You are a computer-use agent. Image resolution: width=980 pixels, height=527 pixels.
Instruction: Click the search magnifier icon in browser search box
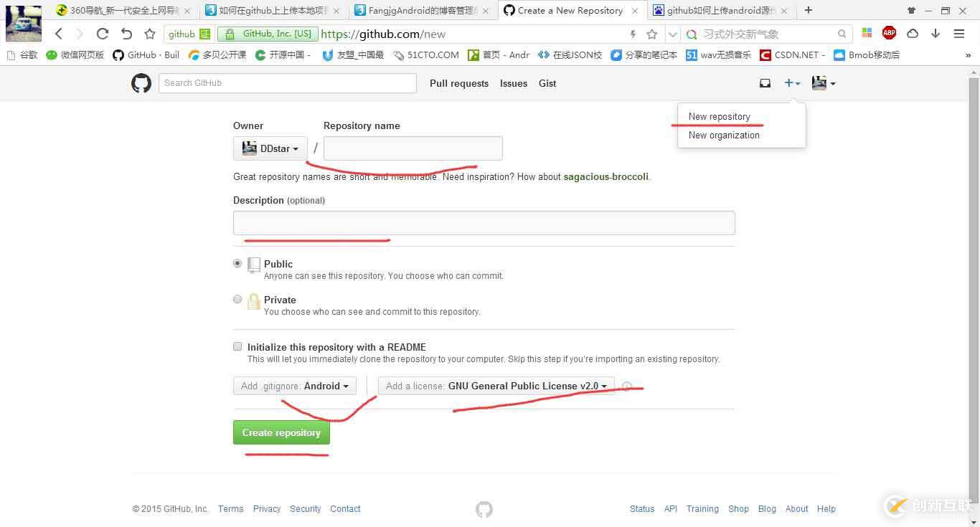pyautogui.click(x=842, y=34)
